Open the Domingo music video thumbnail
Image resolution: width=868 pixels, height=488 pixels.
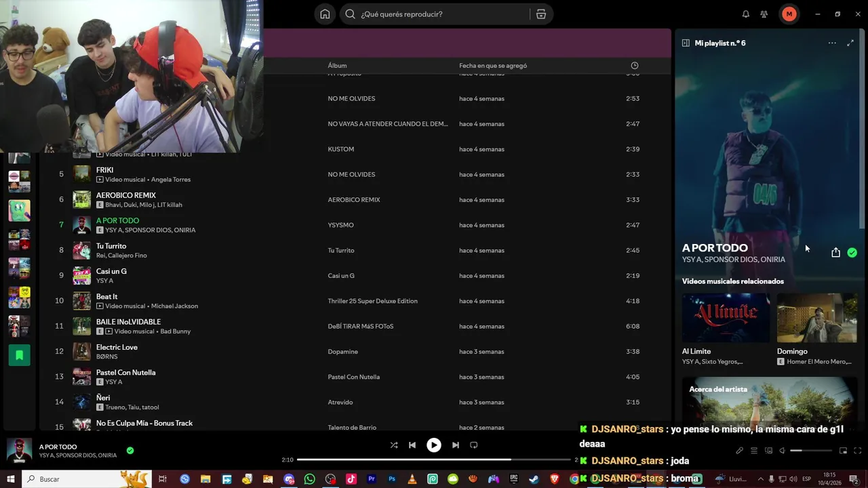[x=817, y=318]
